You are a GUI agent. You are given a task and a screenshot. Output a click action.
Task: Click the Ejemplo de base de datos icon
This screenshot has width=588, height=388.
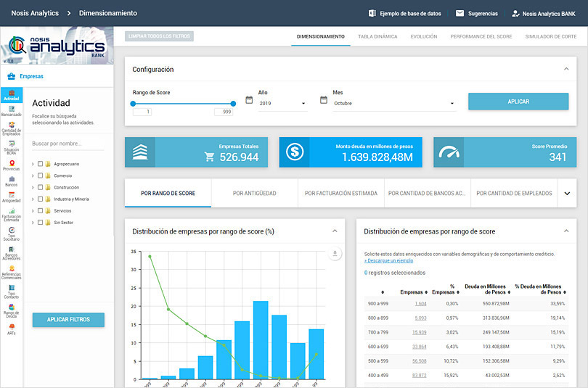click(x=372, y=13)
